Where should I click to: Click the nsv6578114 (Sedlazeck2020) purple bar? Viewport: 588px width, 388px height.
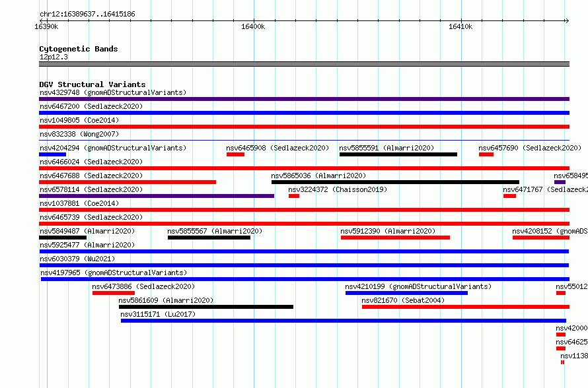point(157,196)
